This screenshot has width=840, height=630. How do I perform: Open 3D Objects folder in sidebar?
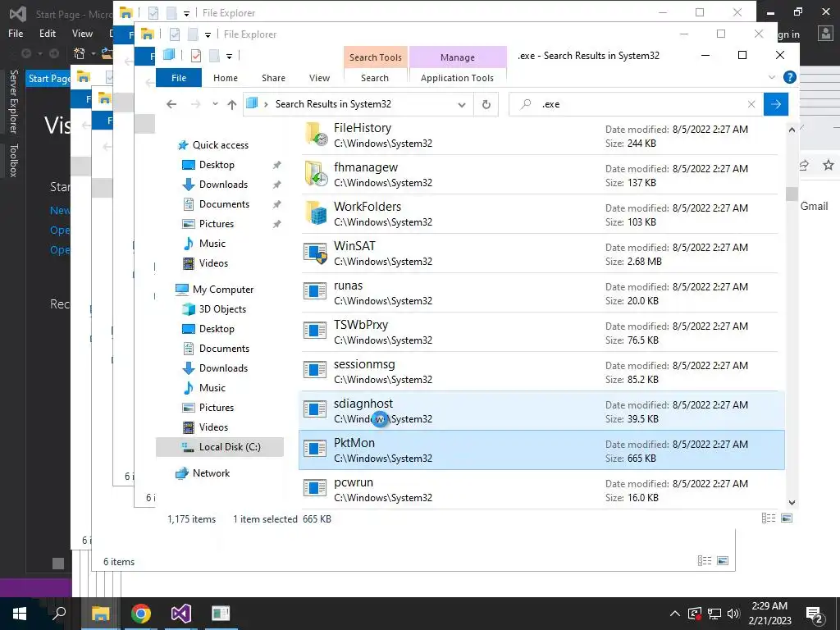pos(222,309)
